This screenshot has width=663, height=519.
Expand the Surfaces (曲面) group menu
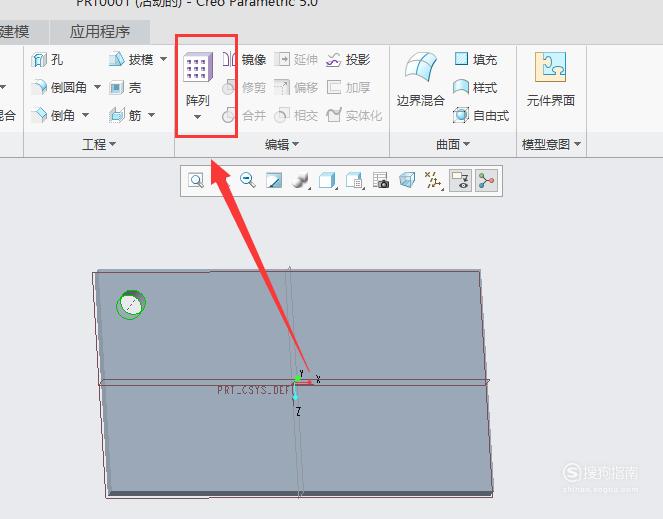click(x=453, y=145)
